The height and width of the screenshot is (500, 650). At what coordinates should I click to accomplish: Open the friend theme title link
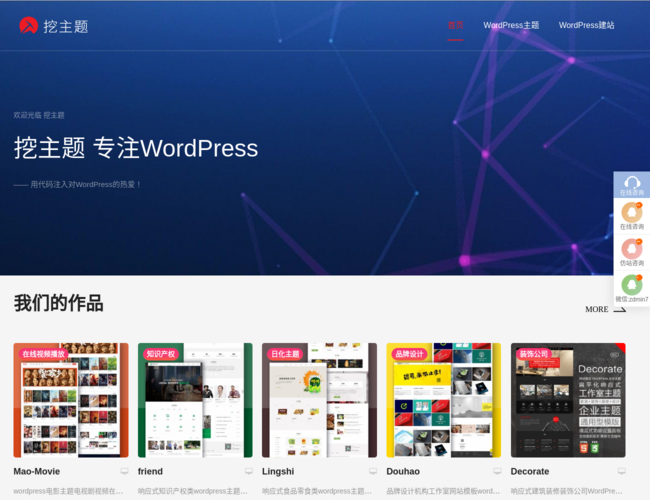coord(150,471)
